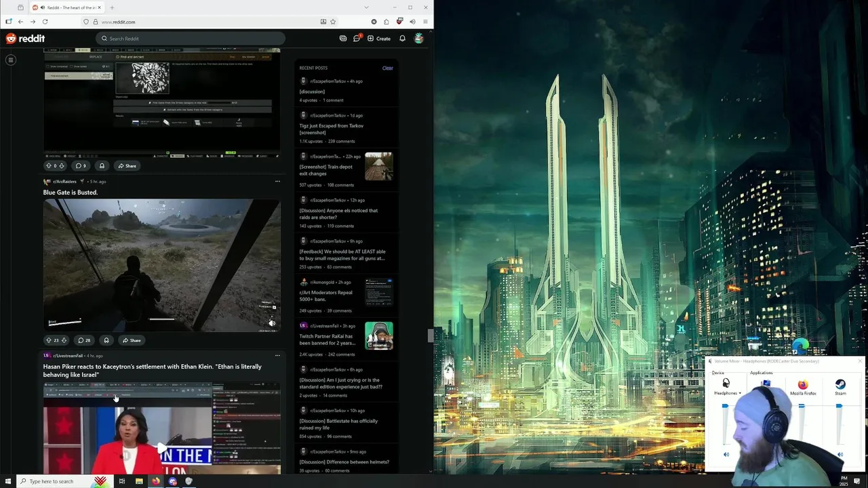
Task: Open Hasan Piker reacts post title
Action: (153, 371)
